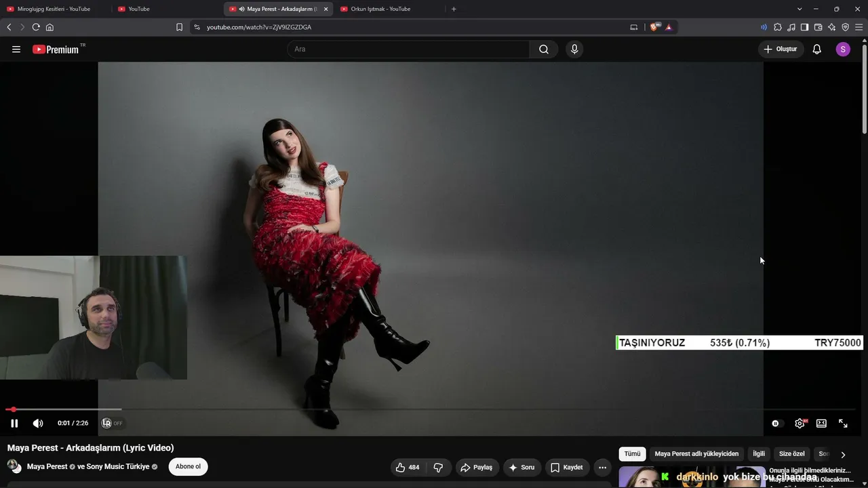Click the 0:01 / 2:26 time display
This screenshot has width=868, height=488.
click(73, 424)
